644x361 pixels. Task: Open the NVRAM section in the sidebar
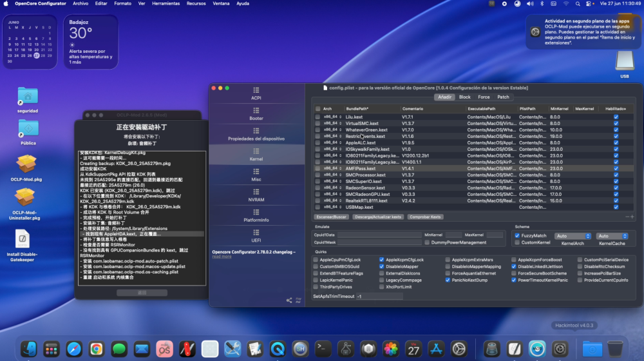(256, 195)
